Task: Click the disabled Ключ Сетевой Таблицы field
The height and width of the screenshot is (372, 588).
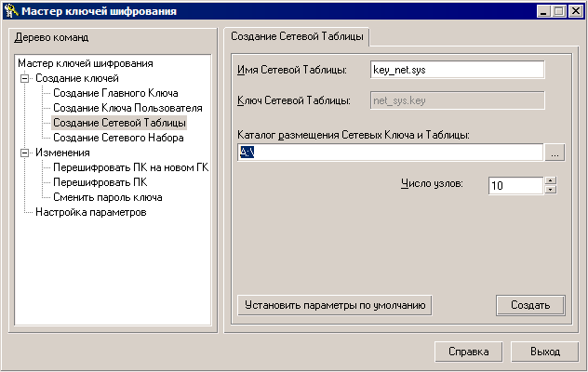Action: pyautogui.click(x=457, y=100)
